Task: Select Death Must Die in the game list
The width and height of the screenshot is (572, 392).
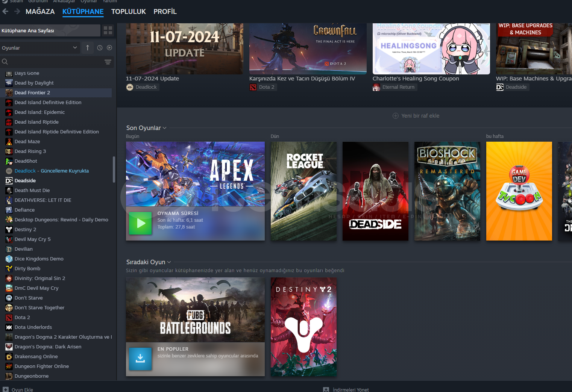Action: 56,191
